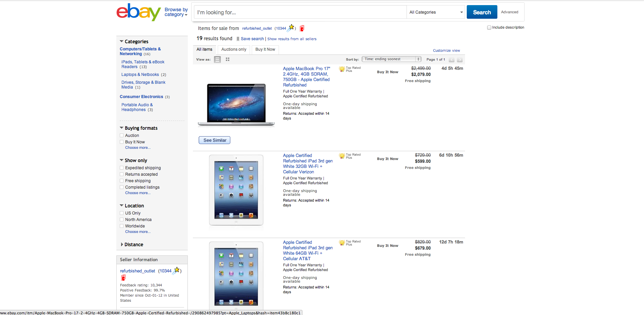The width and height of the screenshot is (644, 315).
Task: Click Top Rated Plus badge on $679 iPad listing
Action: coord(350,243)
